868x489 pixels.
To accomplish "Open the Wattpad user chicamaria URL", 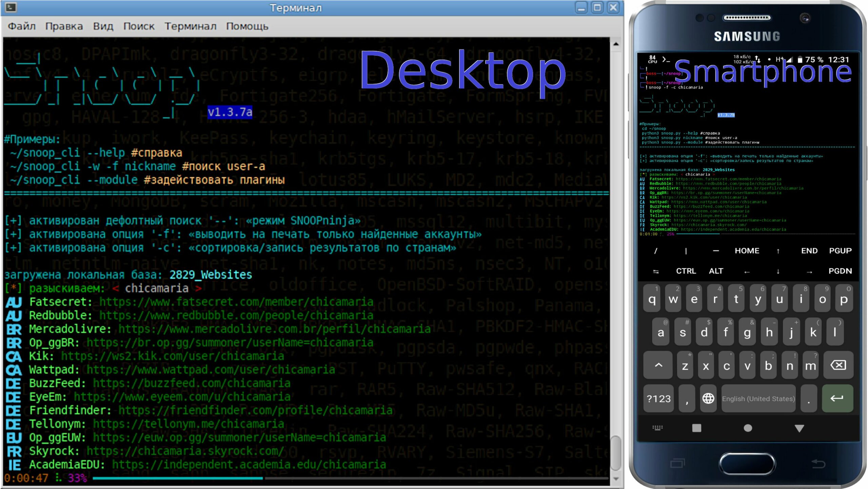I will coord(211,370).
